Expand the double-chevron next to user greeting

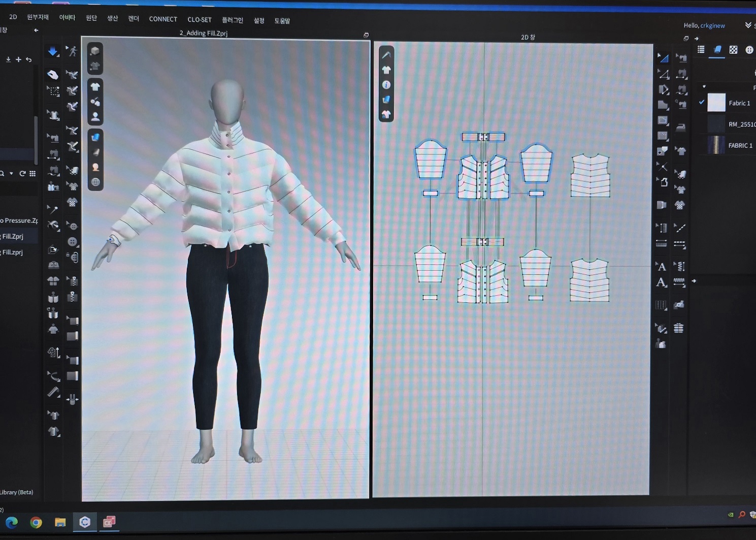(748, 25)
